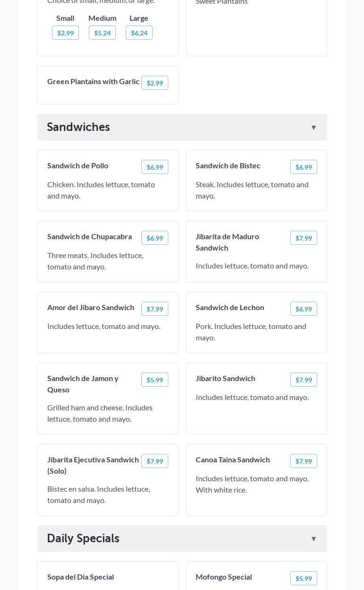Select Medium size $5.24 price
The height and width of the screenshot is (590, 364).
point(102,33)
